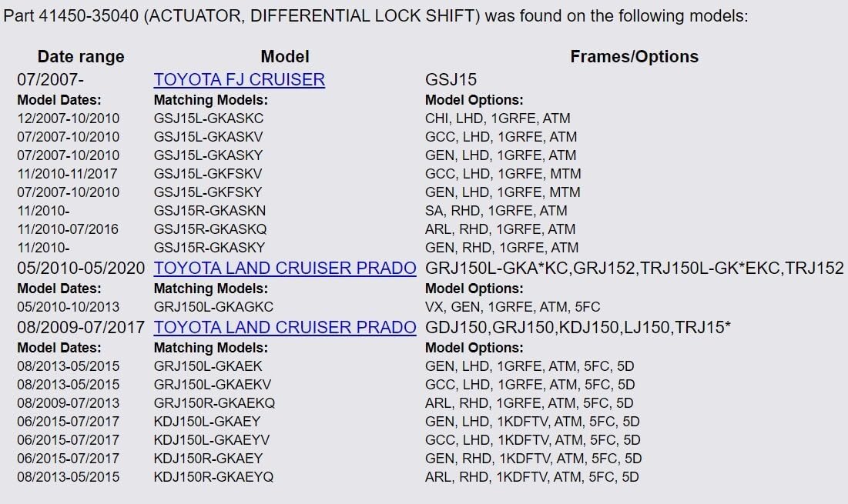The width and height of the screenshot is (848, 504).
Task: Select matching model GSJ15L-GKFSKV
Action: (208, 174)
